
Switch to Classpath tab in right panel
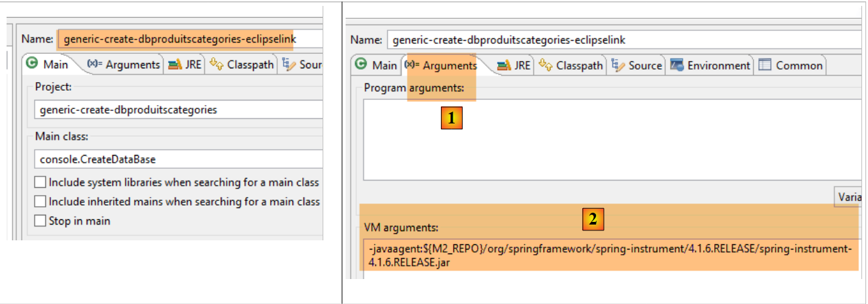[x=570, y=65]
